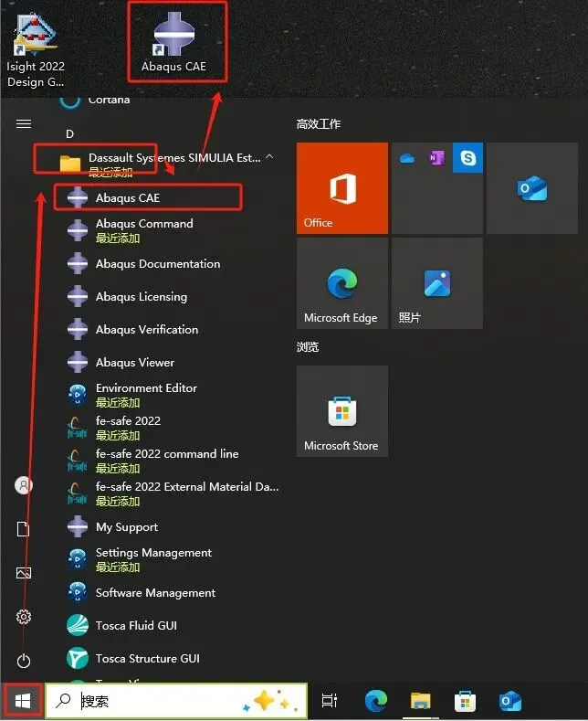588x721 pixels.
Task: Click the Dassault Systemes SIMULIA folder icon
Action: (69, 164)
